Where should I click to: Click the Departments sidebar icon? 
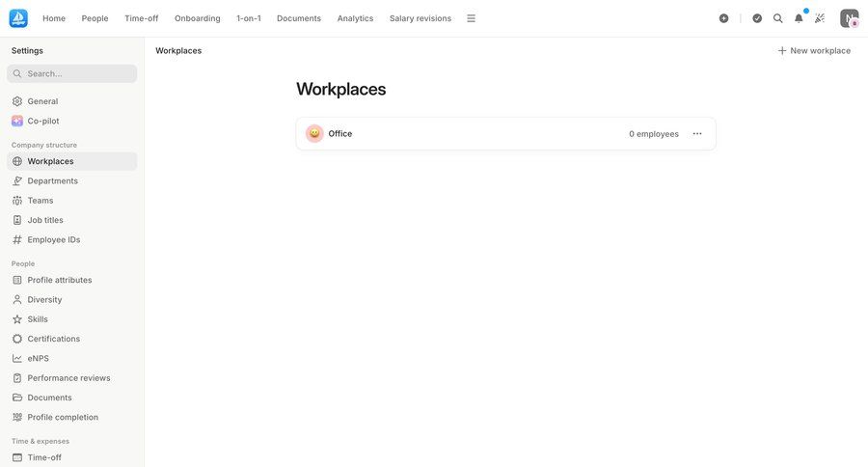pos(17,180)
